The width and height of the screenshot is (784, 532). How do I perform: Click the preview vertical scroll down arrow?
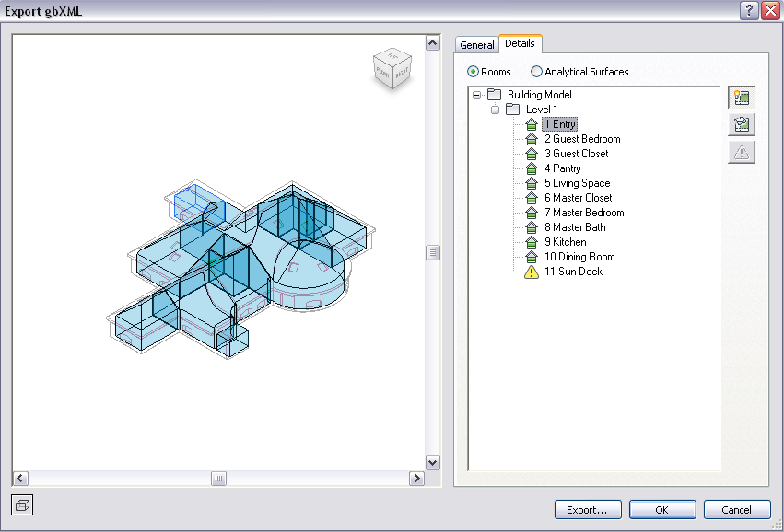click(432, 463)
